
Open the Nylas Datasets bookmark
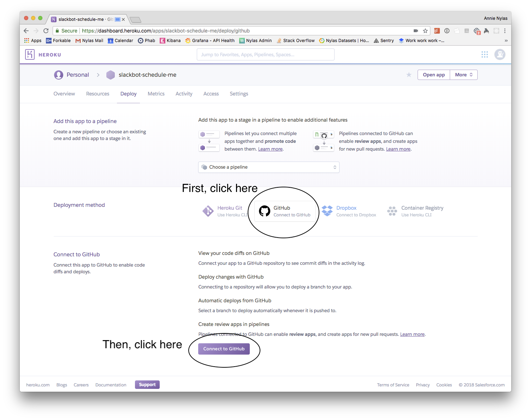point(344,41)
